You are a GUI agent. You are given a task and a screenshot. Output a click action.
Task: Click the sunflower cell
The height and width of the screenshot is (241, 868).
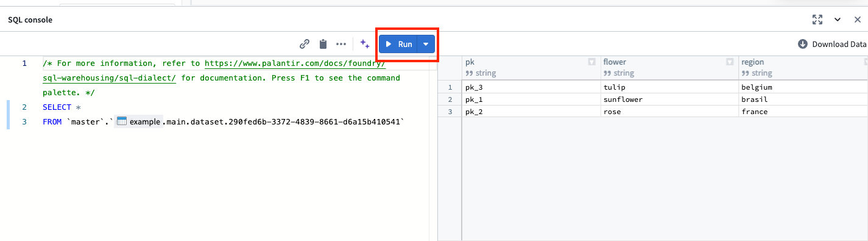coord(669,99)
